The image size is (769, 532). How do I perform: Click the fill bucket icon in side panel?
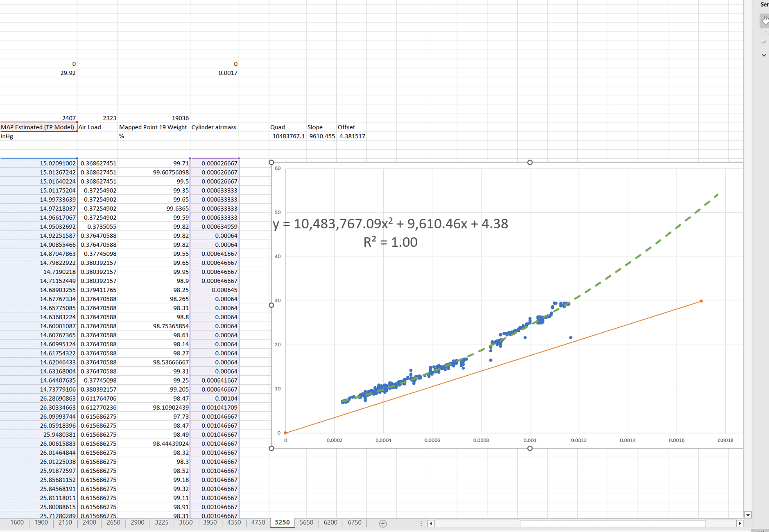[x=764, y=20]
